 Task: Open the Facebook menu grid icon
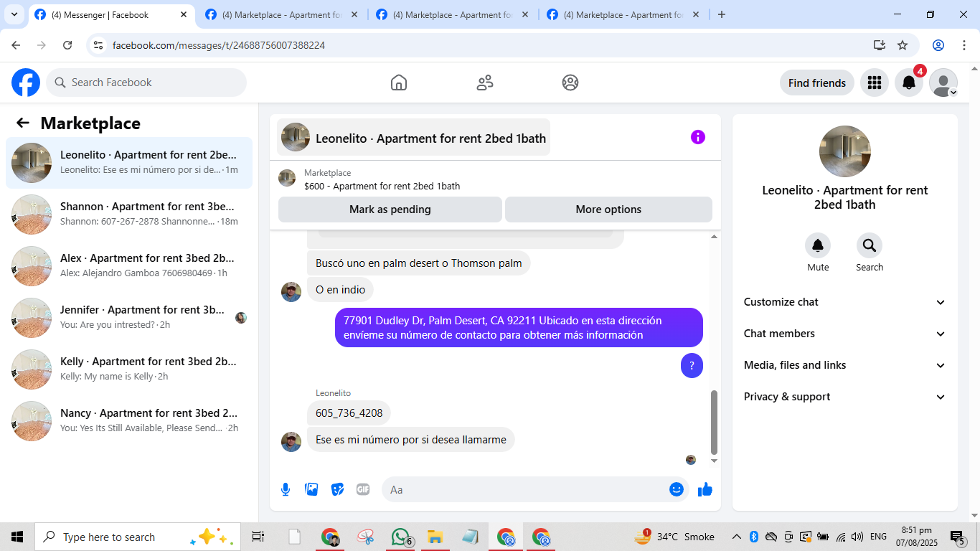point(874,83)
